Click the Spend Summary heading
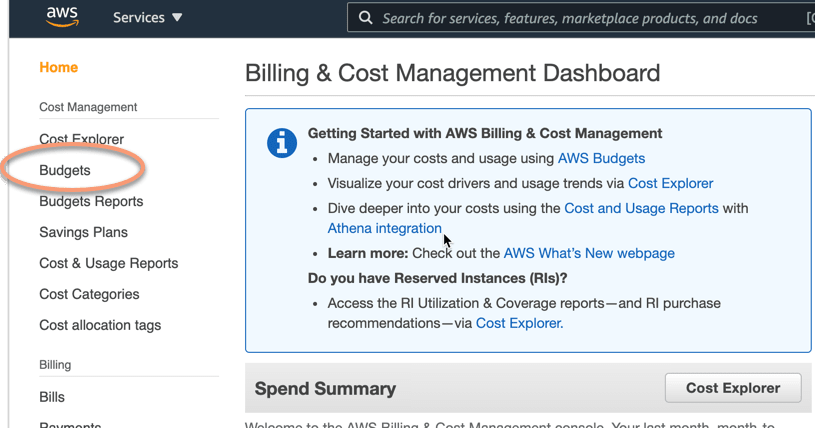The width and height of the screenshot is (815, 428). click(x=325, y=389)
